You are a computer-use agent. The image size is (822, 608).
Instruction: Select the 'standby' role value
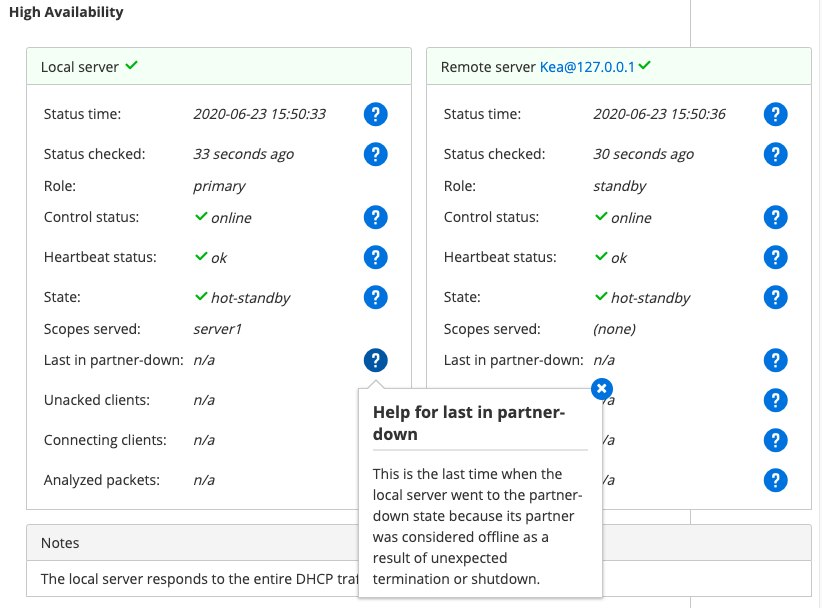point(620,186)
